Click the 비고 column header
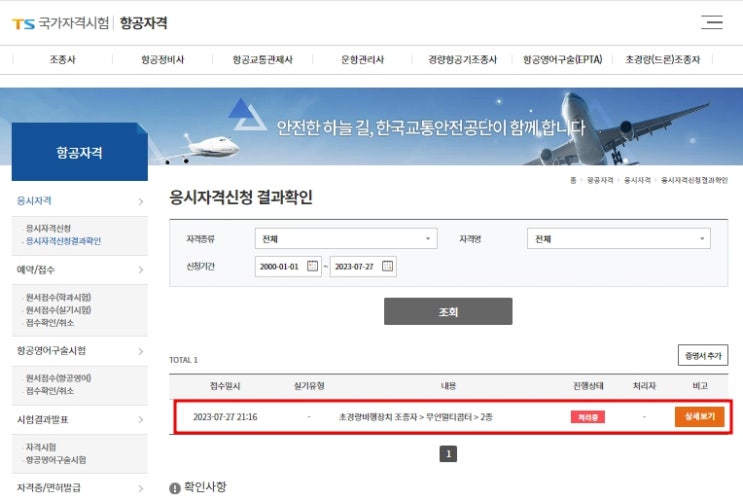Viewport: 743px width, 501px height. 700,386
